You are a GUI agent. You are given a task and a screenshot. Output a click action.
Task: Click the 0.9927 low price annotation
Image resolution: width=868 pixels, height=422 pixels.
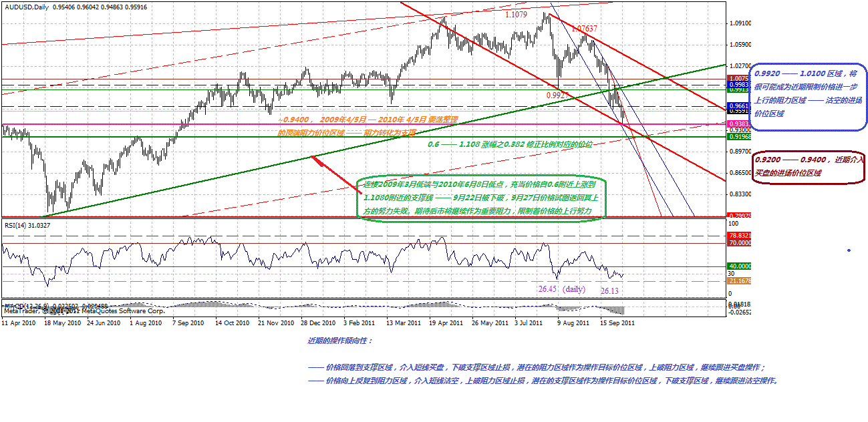coord(557,95)
